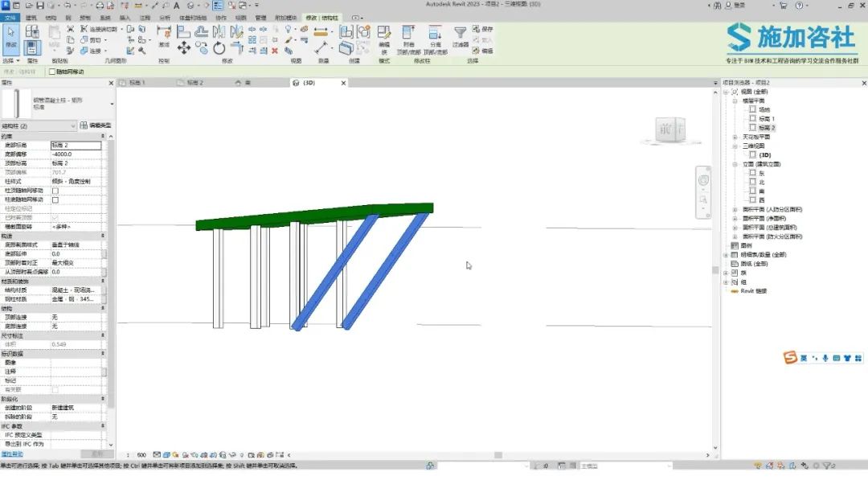This screenshot has width=868, height=489.
Task: Click the 底部标高 value input field
Action: click(76, 145)
